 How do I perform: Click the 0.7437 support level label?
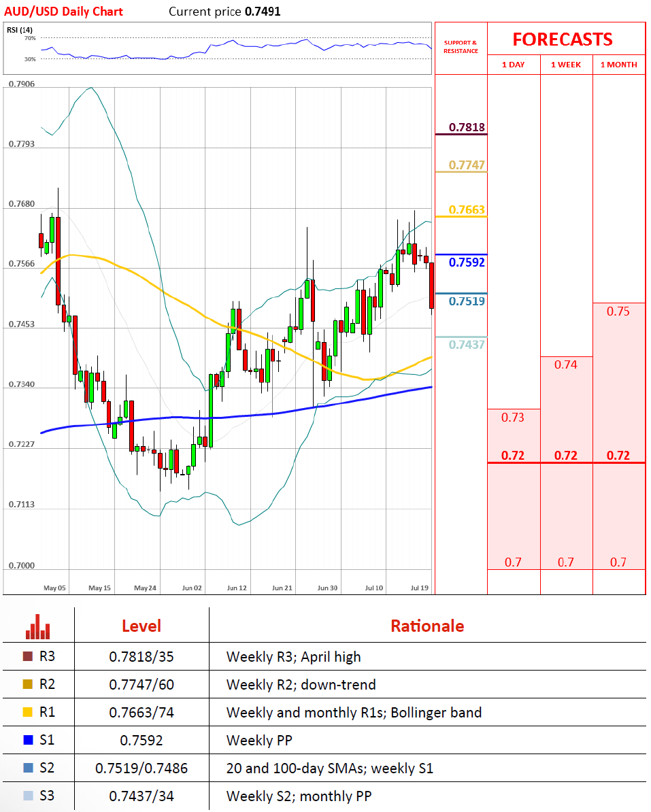[467, 345]
